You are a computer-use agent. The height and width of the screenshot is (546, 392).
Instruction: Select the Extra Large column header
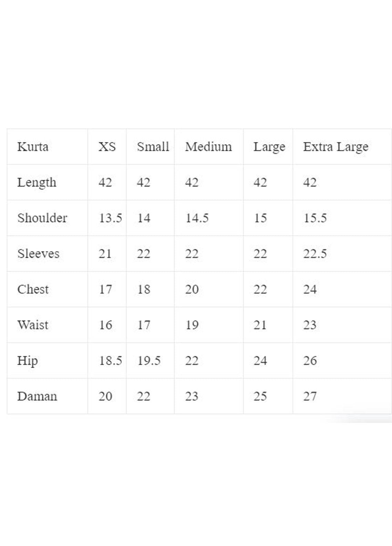click(x=336, y=147)
